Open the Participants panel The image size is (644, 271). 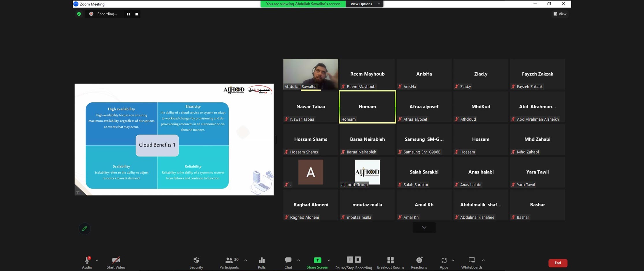click(x=229, y=263)
